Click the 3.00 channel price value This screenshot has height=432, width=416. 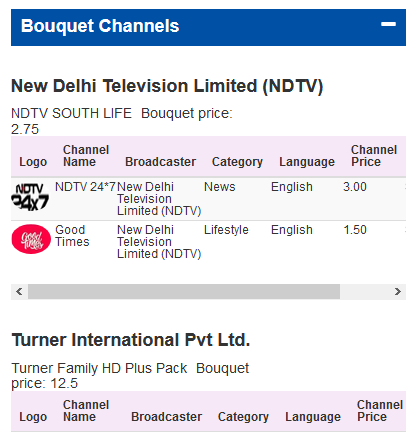click(355, 187)
